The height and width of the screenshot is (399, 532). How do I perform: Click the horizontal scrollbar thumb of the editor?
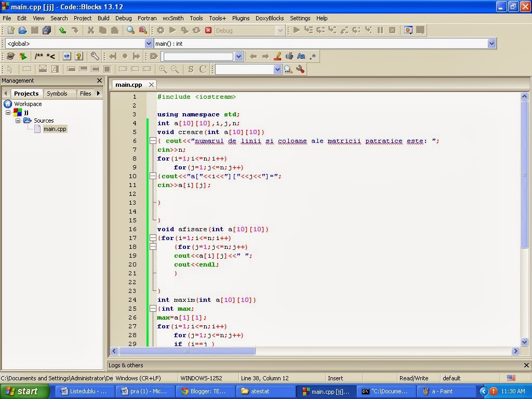tap(187, 351)
